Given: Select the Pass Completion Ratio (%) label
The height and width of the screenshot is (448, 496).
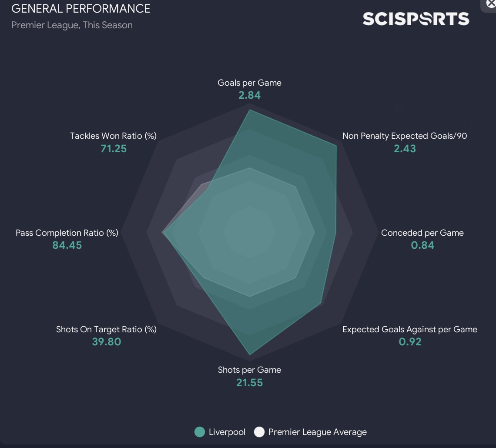Looking at the screenshot, I should click(x=67, y=233).
